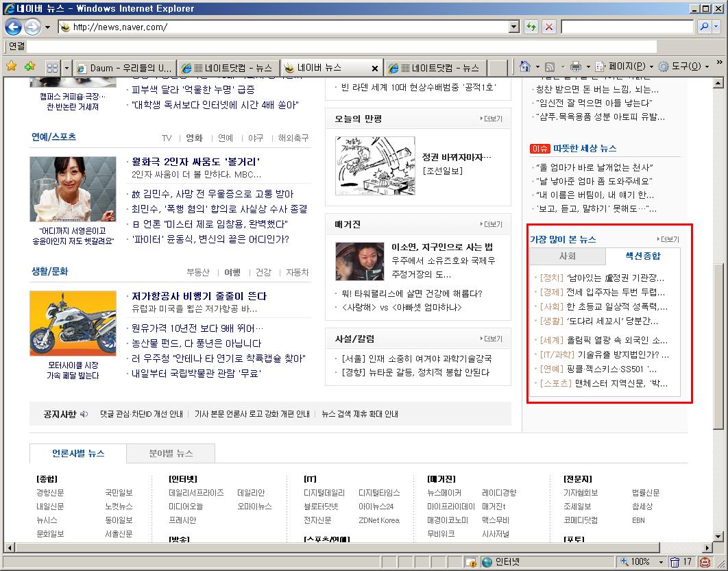Viewport: 728px width, 571px height.
Task: Click the 이슈 red badge icon
Action: click(x=539, y=149)
